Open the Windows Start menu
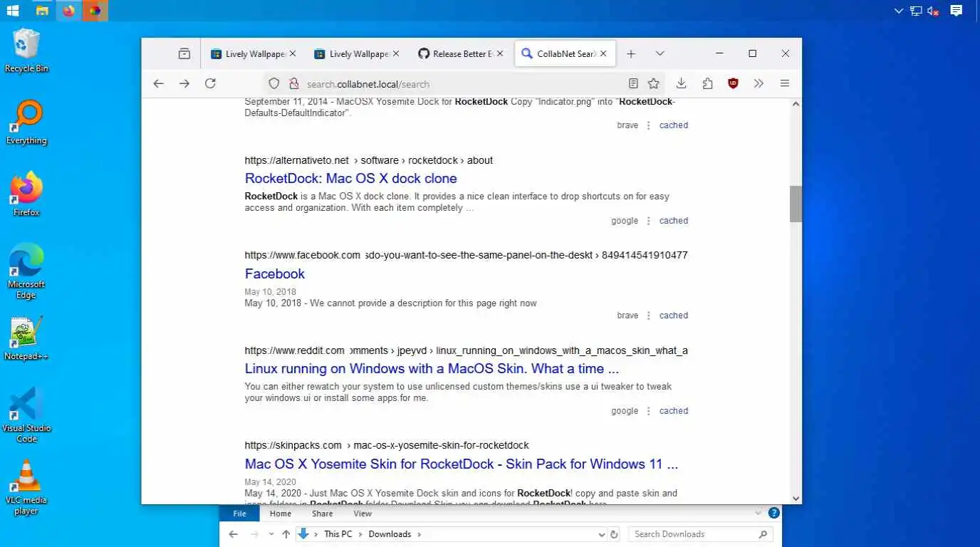The image size is (980, 547). click(x=12, y=11)
